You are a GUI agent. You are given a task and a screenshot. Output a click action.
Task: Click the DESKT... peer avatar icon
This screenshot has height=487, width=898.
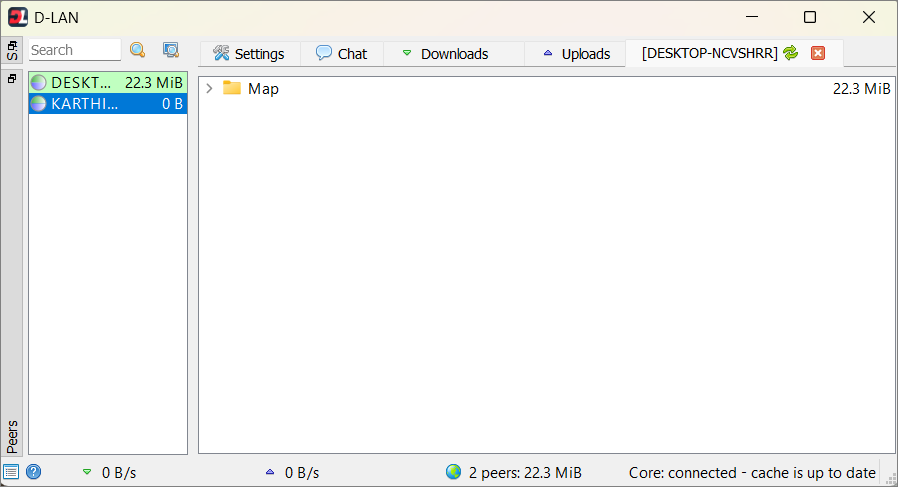click(x=38, y=83)
